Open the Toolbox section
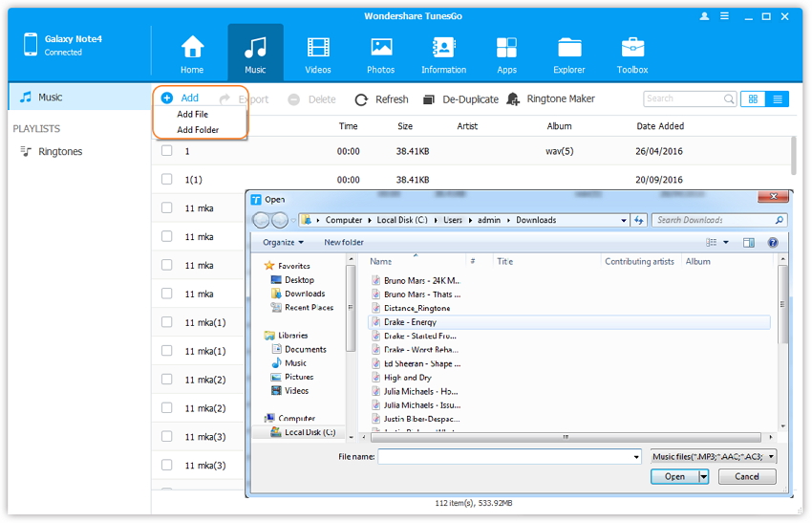The width and height of the screenshot is (812, 523). 632,53
